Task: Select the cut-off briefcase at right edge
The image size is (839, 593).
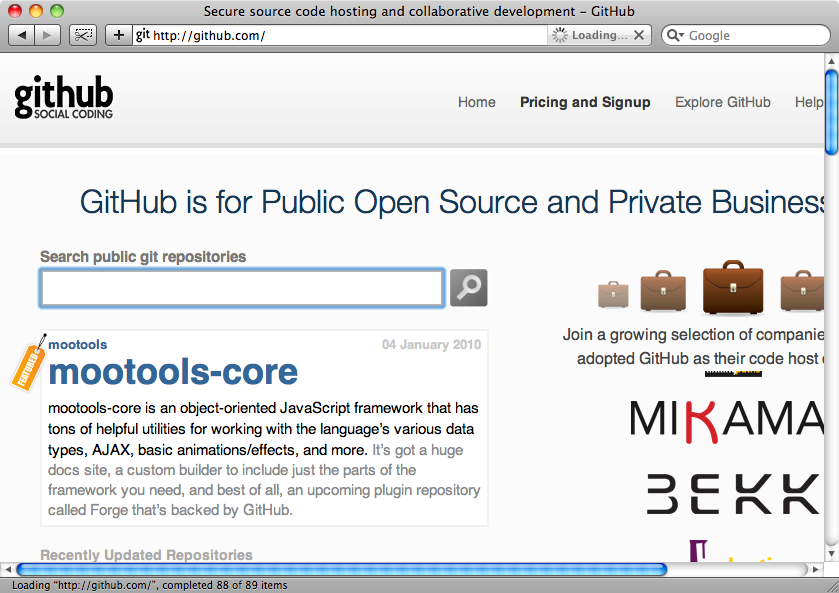Action: click(802, 291)
